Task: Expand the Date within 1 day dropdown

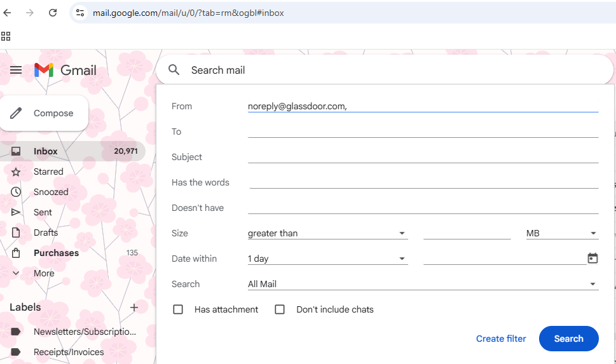Action: (327, 259)
